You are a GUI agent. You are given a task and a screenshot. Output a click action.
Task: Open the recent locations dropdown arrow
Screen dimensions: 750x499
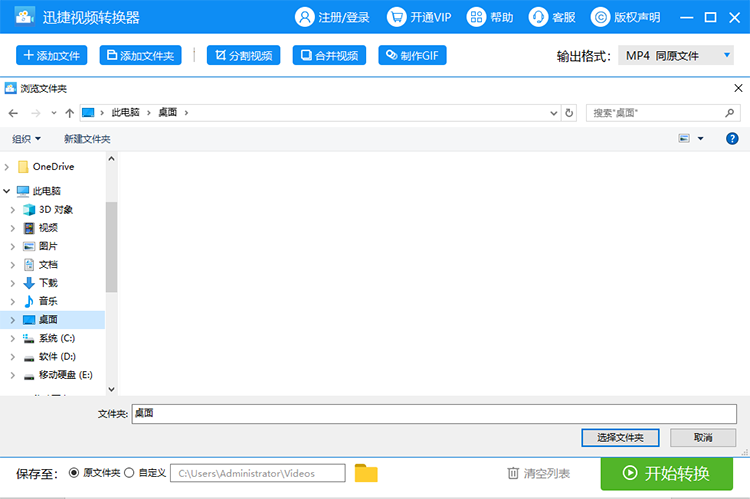pyautogui.click(x=54, y=113)
